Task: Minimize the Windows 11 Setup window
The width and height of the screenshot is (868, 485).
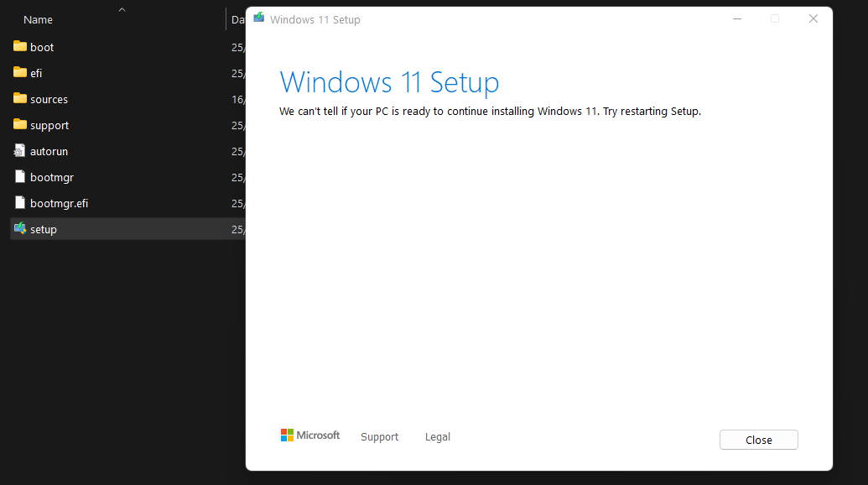Action: coord(737,18)
